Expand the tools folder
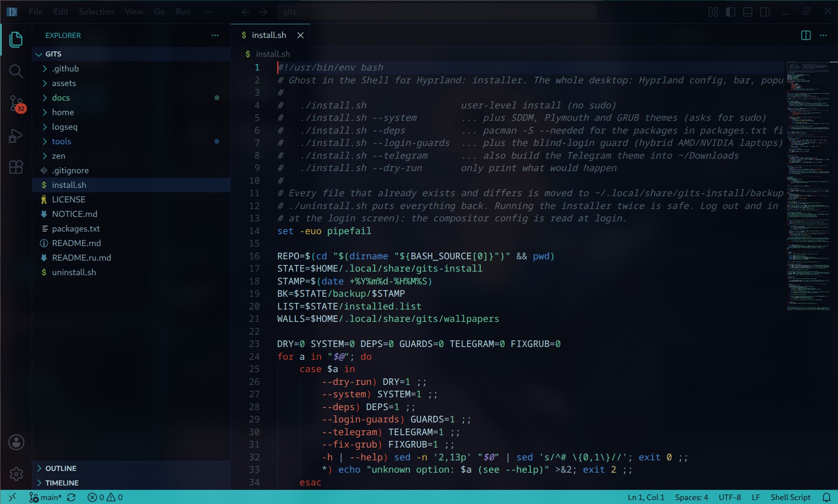The height and width of the screenshot is (504, 838). coord(132,141)
